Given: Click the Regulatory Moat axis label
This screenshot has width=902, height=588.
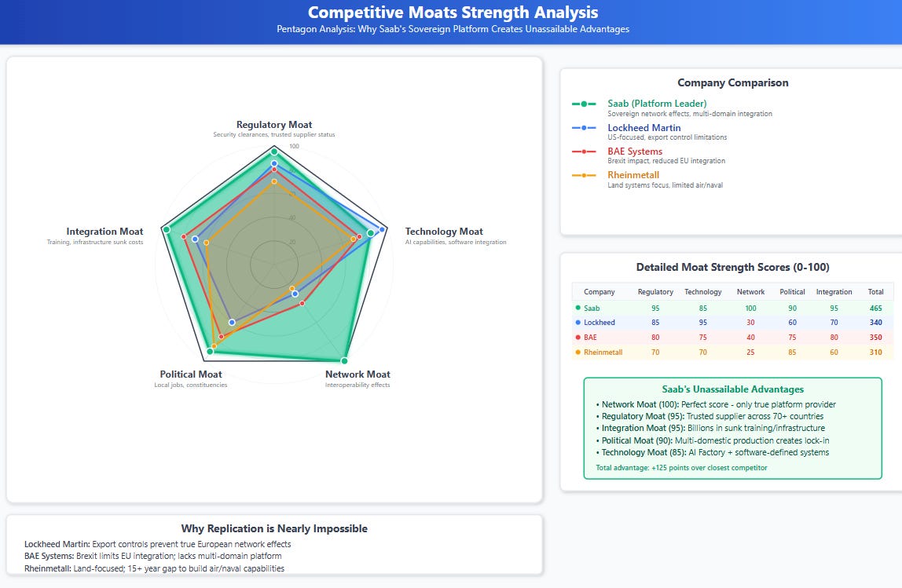Looking at the screenshot, I should (x=273, y=125).
